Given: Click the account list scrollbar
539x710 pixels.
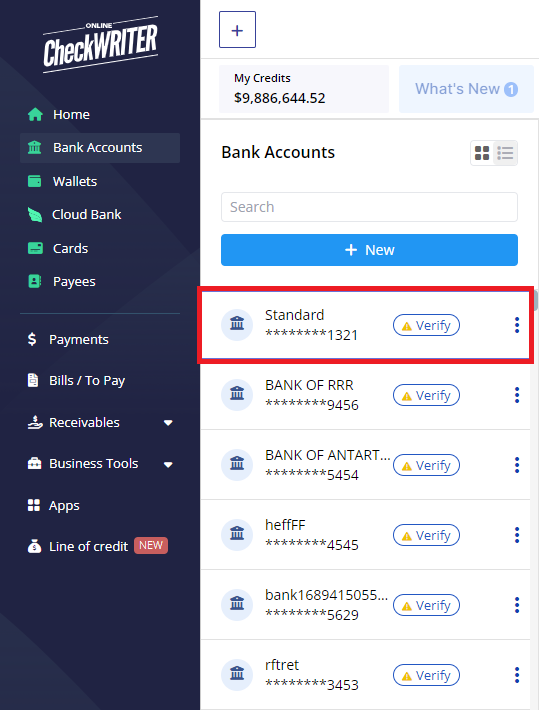Looking at the screenshot, I should tap(535, 300).
